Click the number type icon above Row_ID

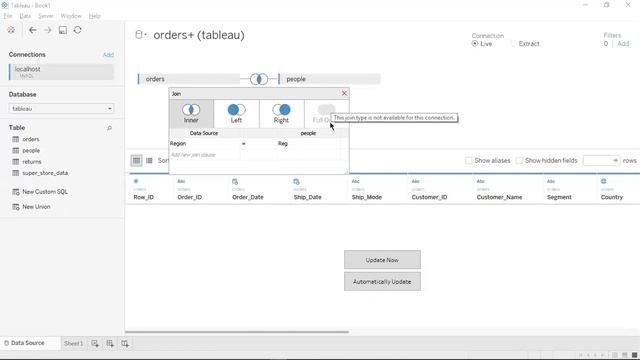coord(136,181)
